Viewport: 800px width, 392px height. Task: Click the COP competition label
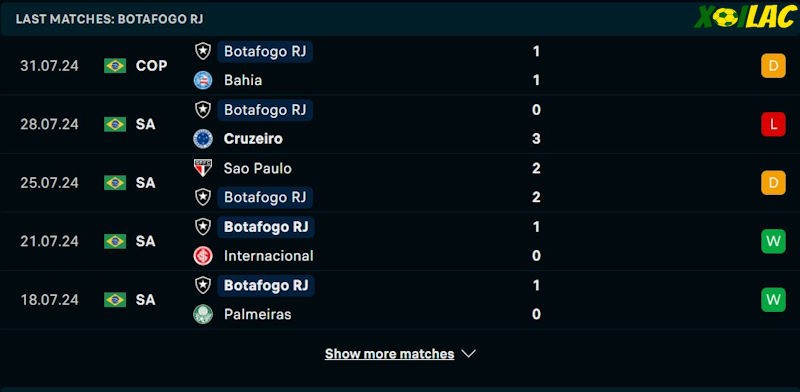[152, 66]
